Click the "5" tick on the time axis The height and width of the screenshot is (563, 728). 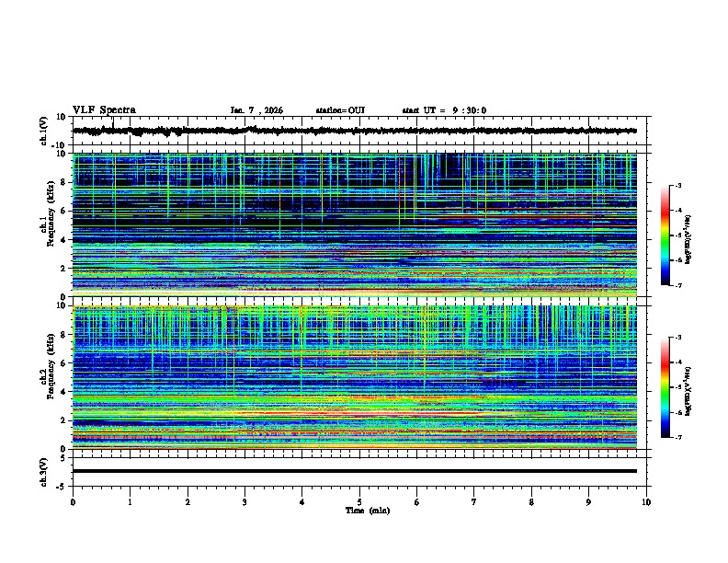click(359, 502)
